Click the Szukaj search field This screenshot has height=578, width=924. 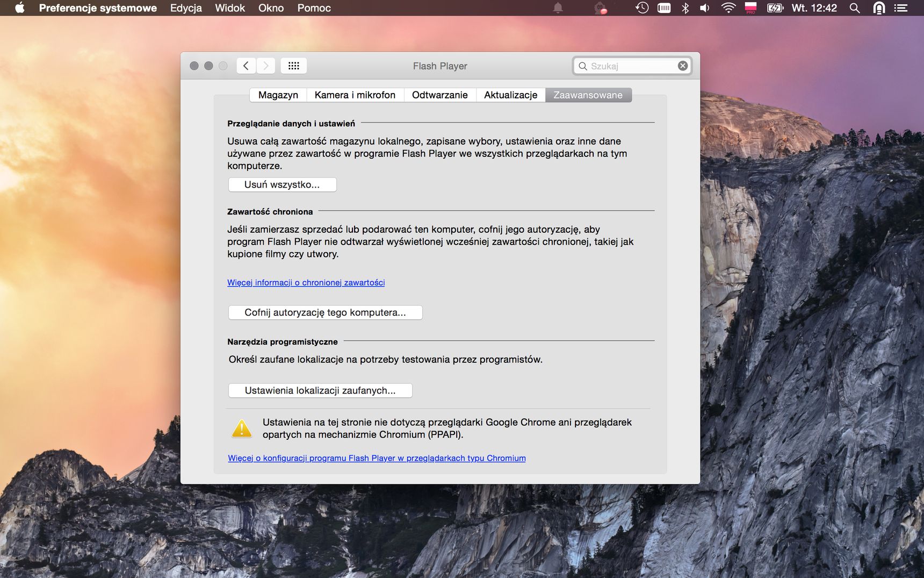(x=632, y=66)
